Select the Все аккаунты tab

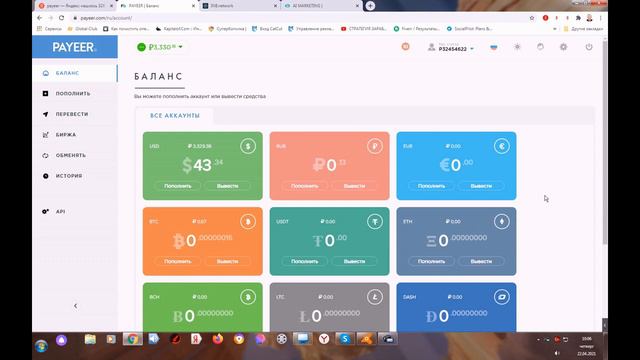coord(175,116)
